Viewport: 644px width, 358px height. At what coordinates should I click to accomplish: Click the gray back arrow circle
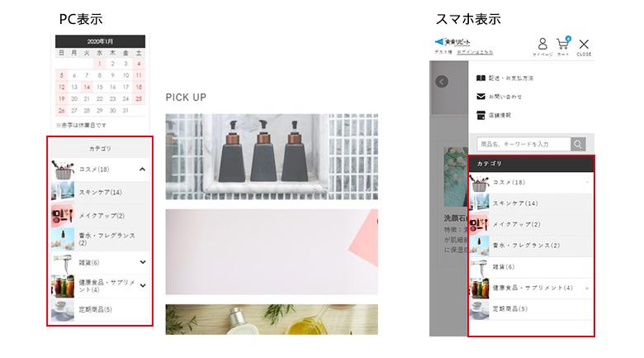(x=442, y=82)
